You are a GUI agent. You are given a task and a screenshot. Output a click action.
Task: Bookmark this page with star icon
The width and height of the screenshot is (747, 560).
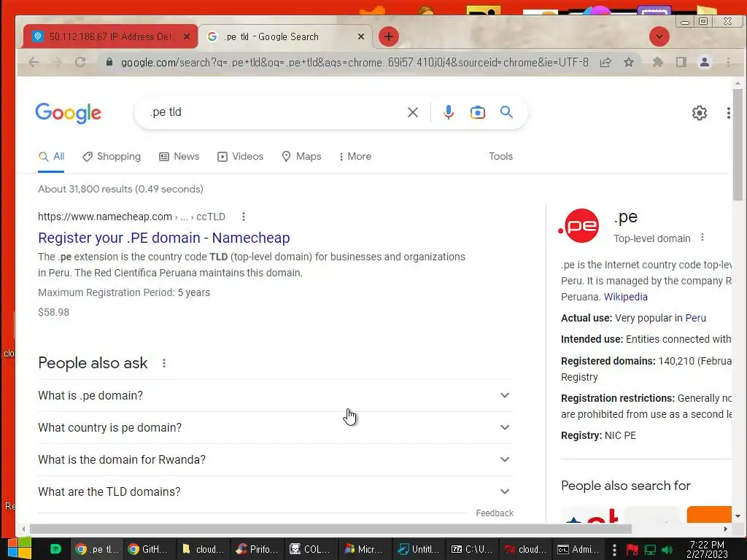point(629,63)
